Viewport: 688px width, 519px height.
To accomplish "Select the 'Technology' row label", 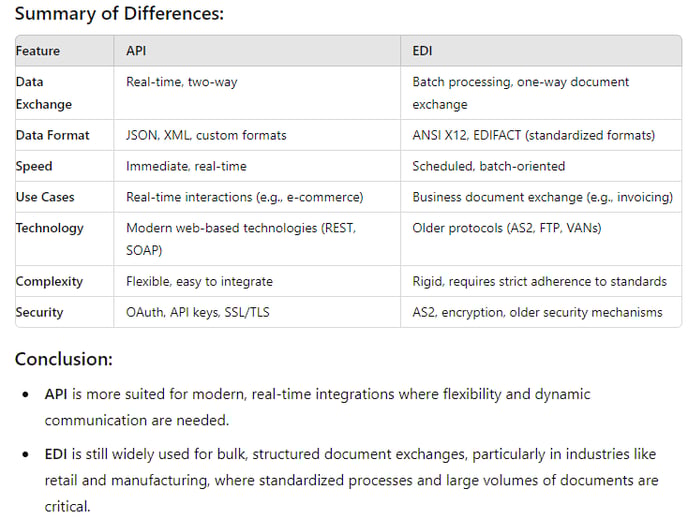I will [50, 228].
